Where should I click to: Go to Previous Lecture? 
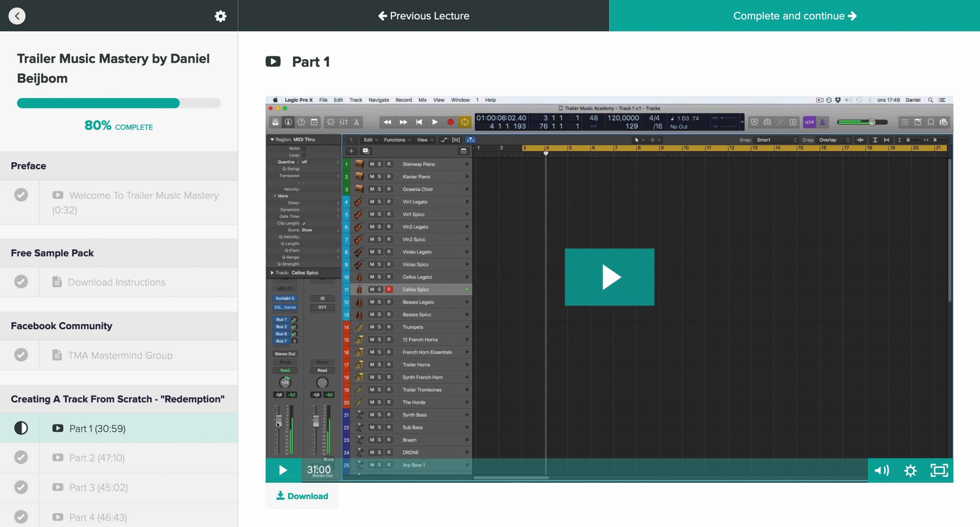tap(423, 16)
